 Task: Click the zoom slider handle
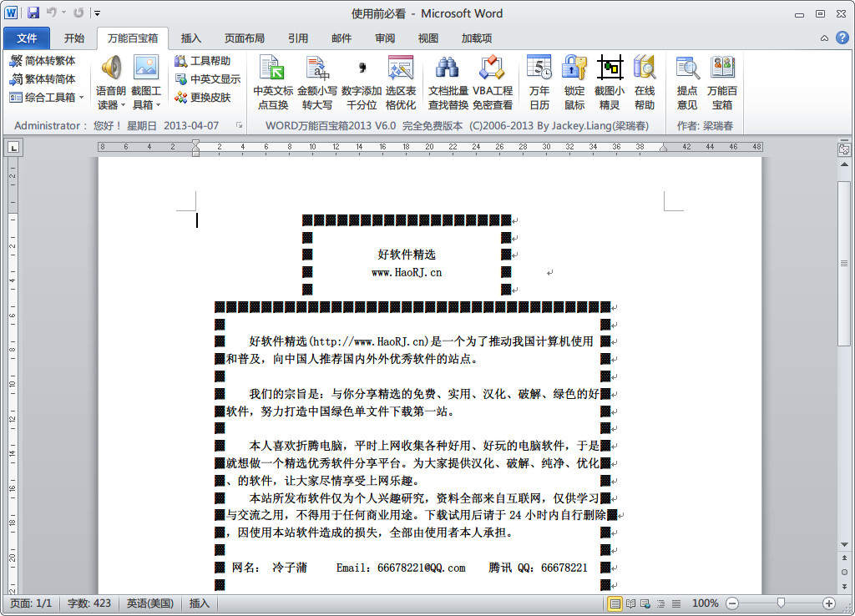[x=781, y=603]
